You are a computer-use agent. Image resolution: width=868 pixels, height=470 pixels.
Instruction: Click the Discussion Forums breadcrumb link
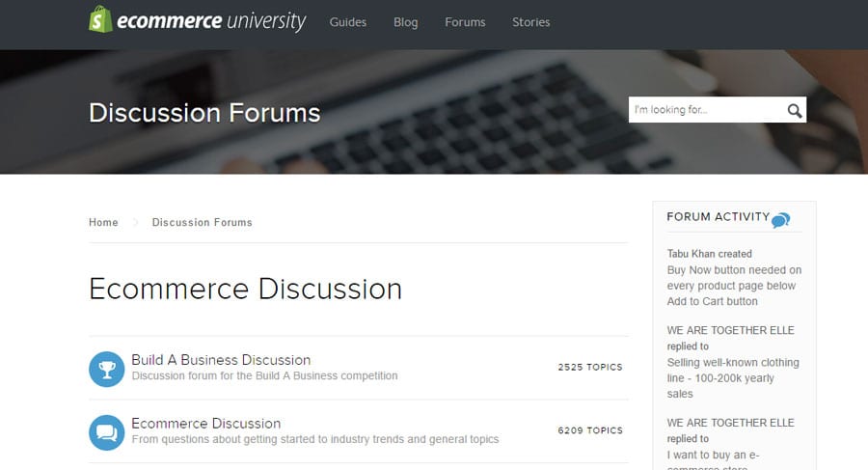(202, 222)
